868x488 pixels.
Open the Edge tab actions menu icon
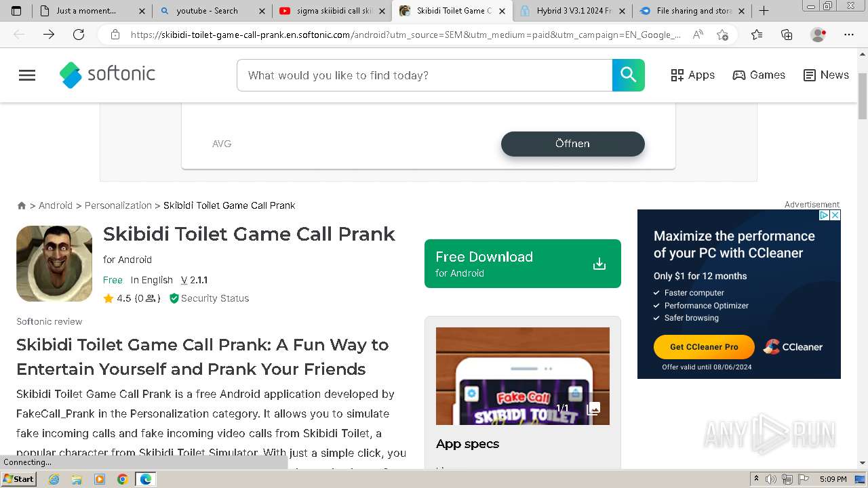pos(16,11)
